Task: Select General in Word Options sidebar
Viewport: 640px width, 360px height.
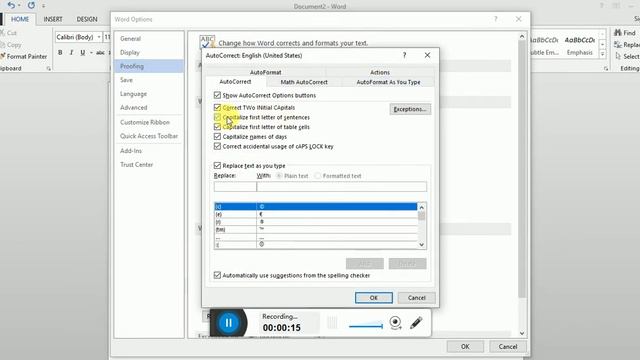Action: (x=149, y=39)
